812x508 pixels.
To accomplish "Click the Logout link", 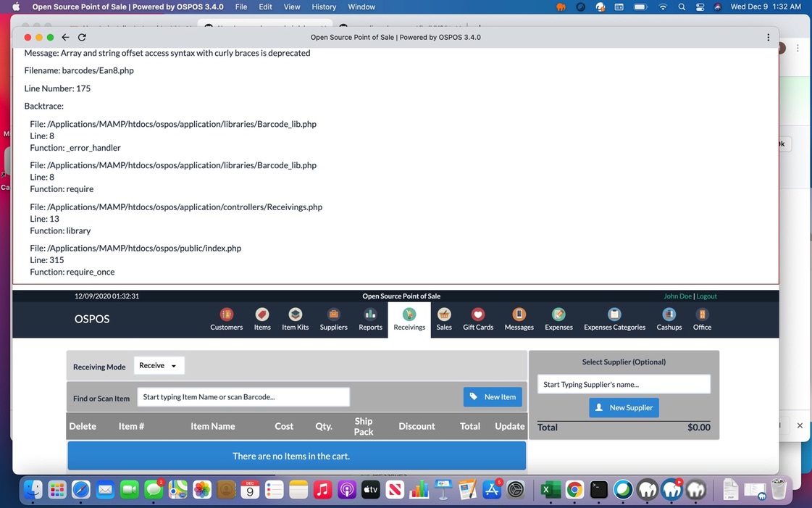I will tap(706, 296).
